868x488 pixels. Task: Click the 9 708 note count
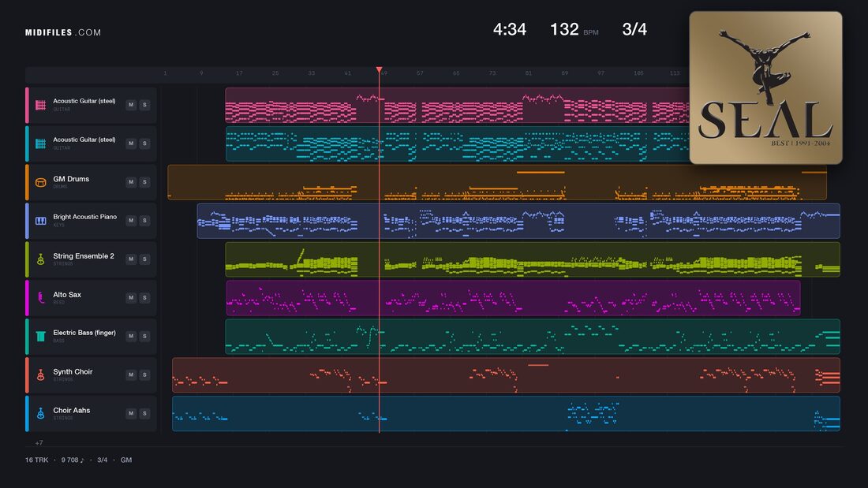tap(73, 460)
